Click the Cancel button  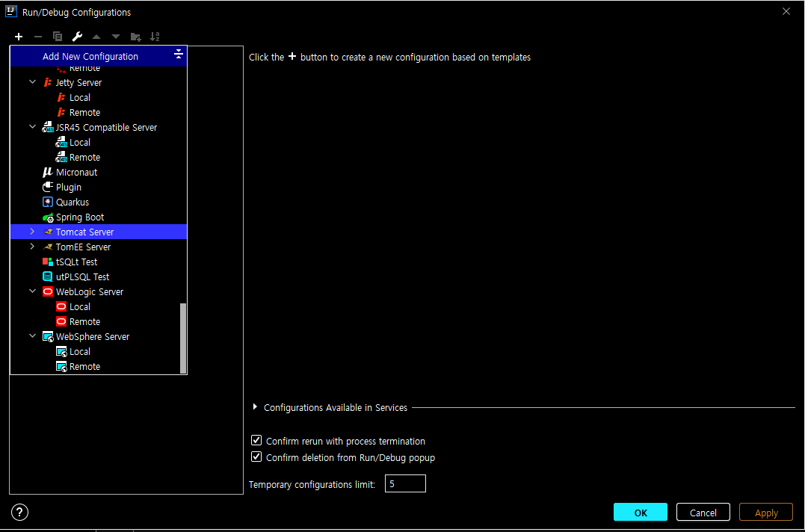click(703, 512)
